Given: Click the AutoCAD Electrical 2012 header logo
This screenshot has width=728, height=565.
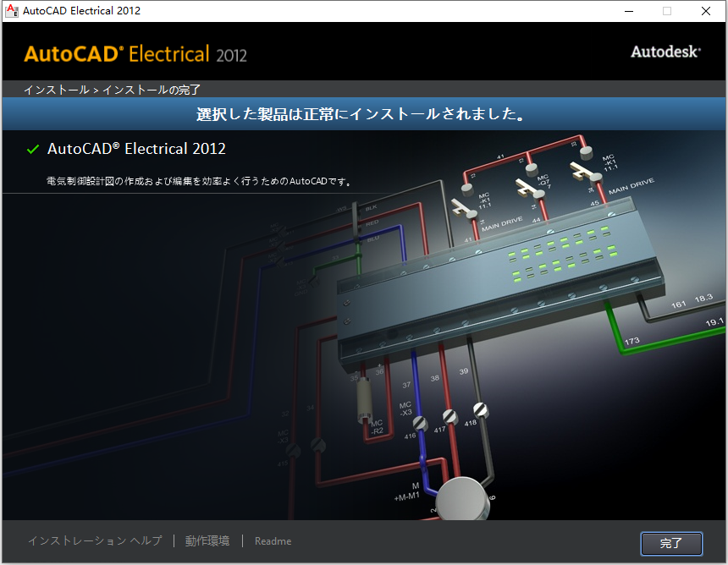Looking at the screenshot, I should click(x=135, y=54).
